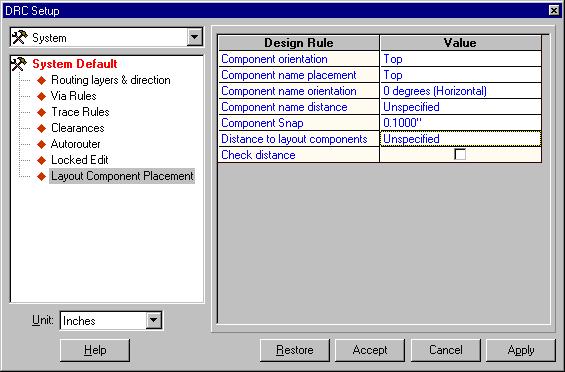Image resolution: width=565 pixels, height=372 pixels.
Task: Open the Unit dropdown arrow
Action: point(154,320)
